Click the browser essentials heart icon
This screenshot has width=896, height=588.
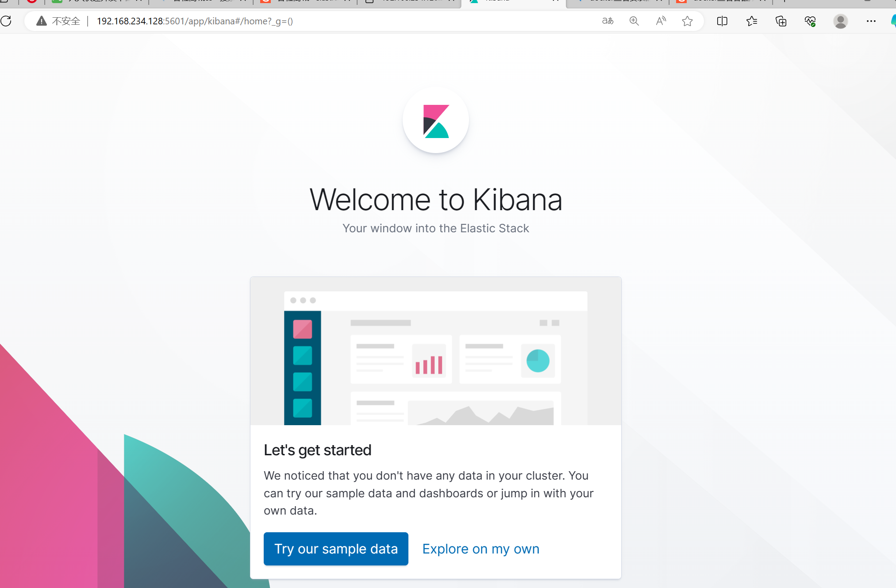tap(810, 21)
